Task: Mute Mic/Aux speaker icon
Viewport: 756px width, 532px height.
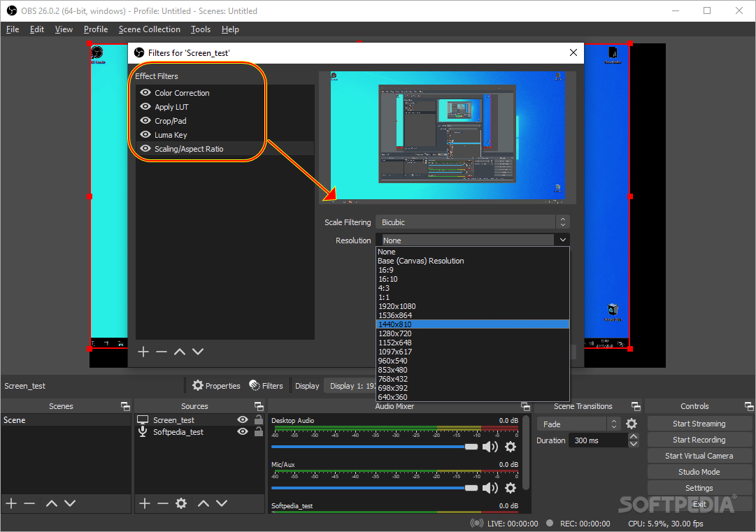Action: (490, 488)
